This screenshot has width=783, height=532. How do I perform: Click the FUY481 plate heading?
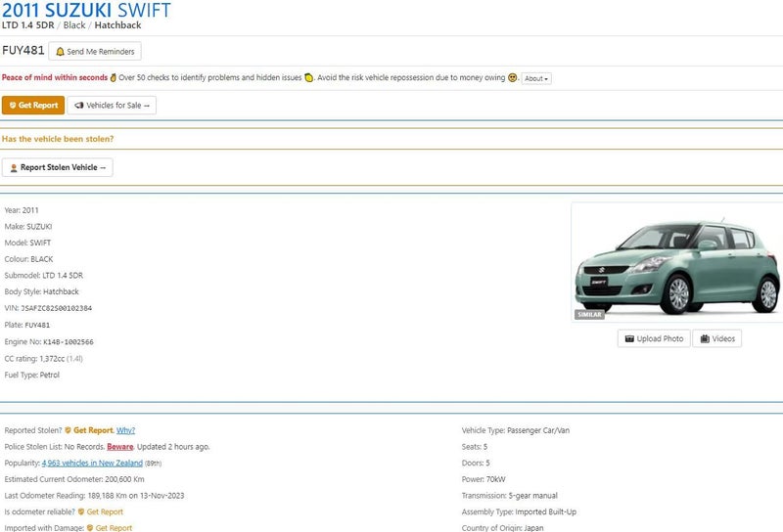coord(23,50)
